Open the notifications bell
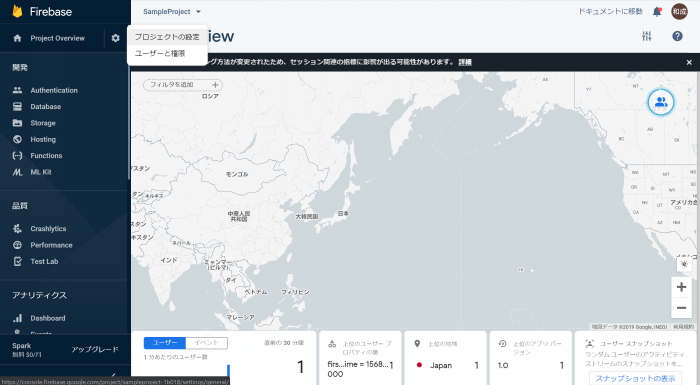This screenshot has width=700, height=385. point(657,12)
